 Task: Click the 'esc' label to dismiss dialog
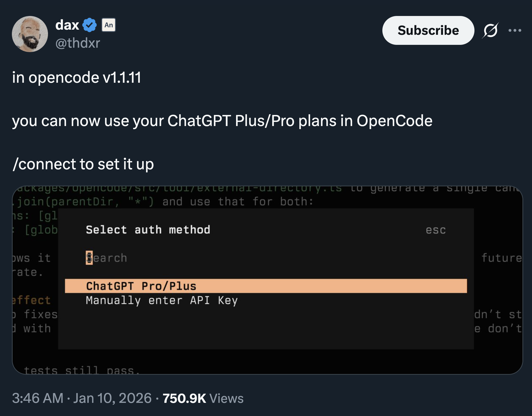pos(436,230)
